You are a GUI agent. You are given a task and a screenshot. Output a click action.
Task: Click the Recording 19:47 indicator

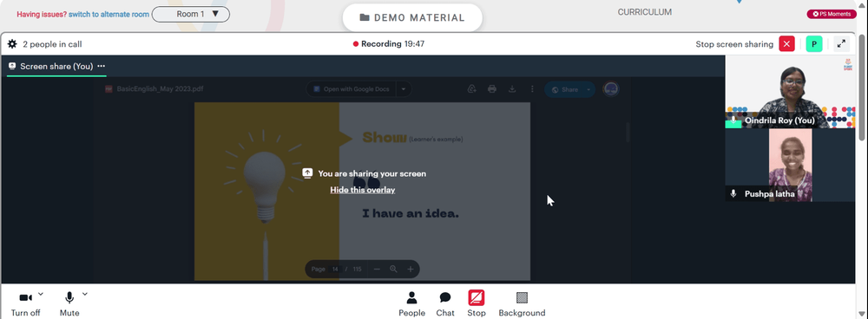pyautogui.click(x=389, y=43)
